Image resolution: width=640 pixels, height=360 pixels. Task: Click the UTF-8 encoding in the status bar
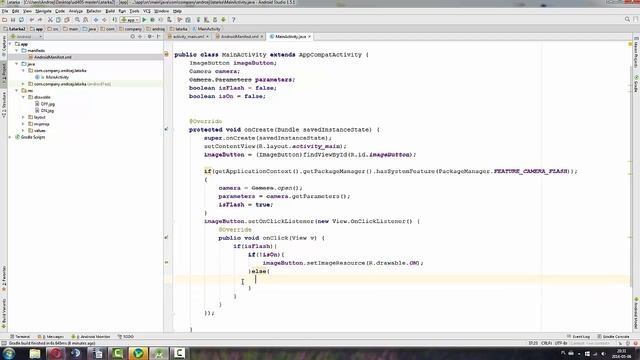click(x=561, y=343)
